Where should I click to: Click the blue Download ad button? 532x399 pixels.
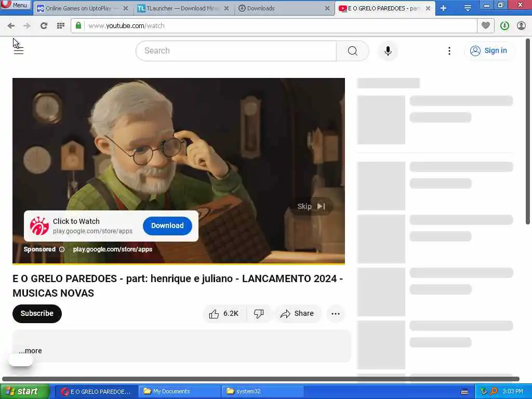[x=167, y=225]
